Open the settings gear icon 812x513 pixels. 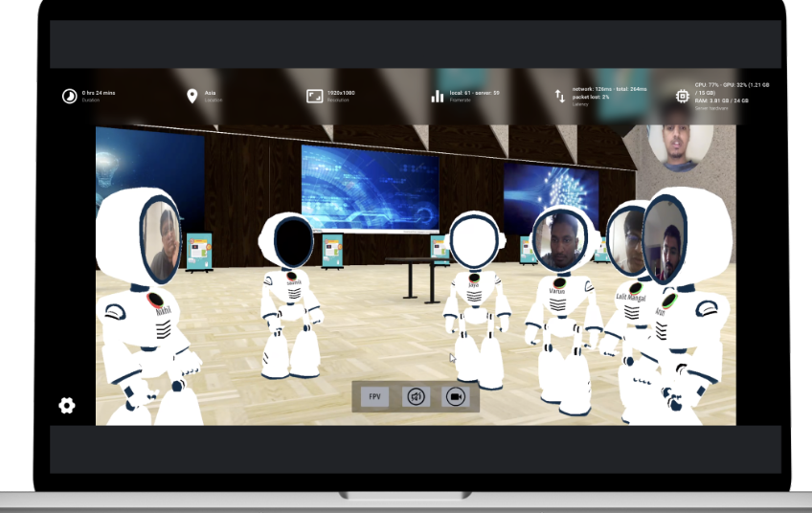66,405
